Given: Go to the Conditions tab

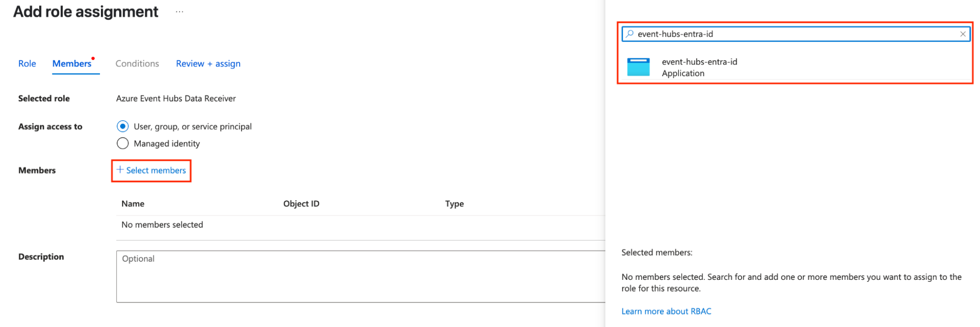Looking at the screenshot, I should (x=137, y=64).
